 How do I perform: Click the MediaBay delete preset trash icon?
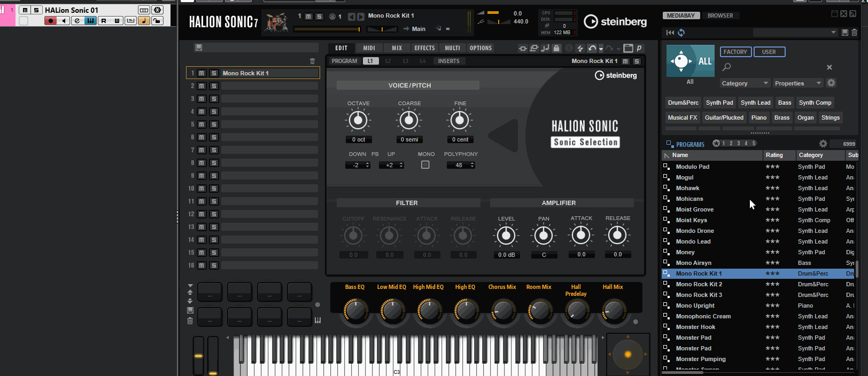(x=854, y=33)
